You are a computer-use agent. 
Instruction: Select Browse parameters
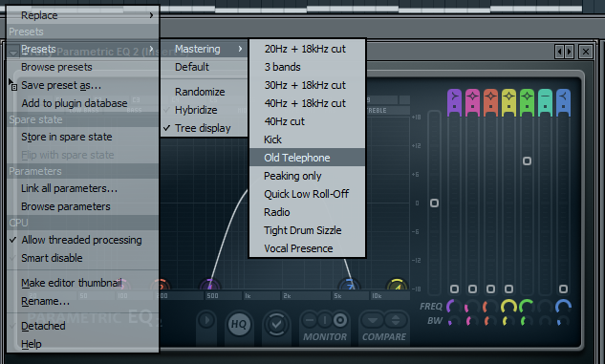point(82,206)
